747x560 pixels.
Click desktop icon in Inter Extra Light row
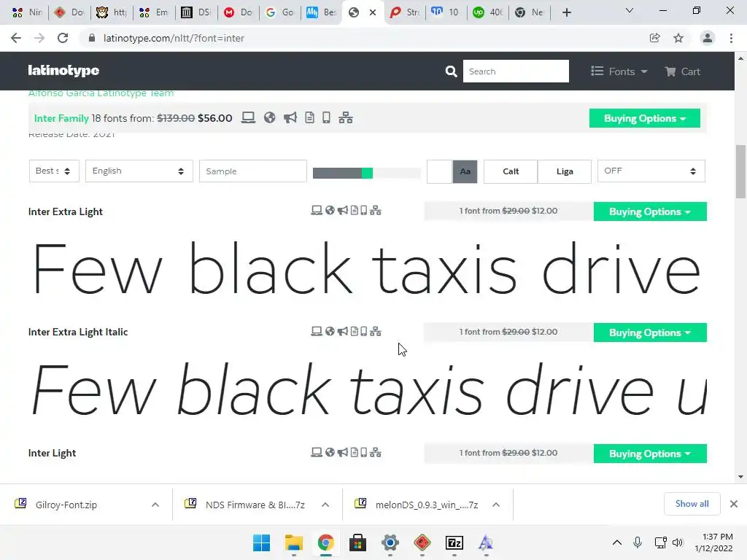point(317,211)
